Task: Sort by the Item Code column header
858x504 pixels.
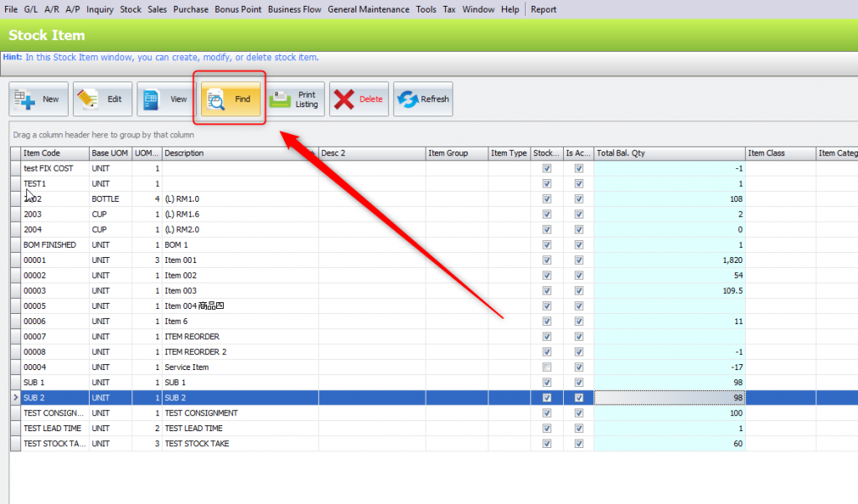Action: coord(54,153)
